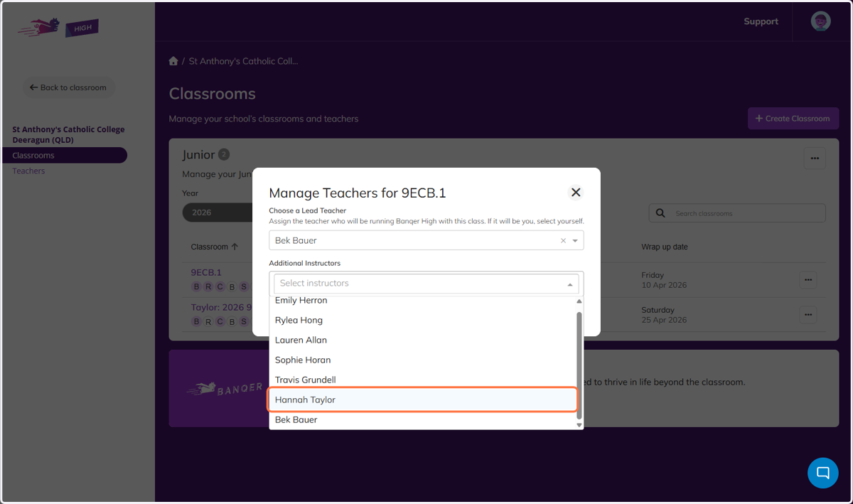Open the user profile avatar
The image size is (853, 504).
click(x=821, y=21)
